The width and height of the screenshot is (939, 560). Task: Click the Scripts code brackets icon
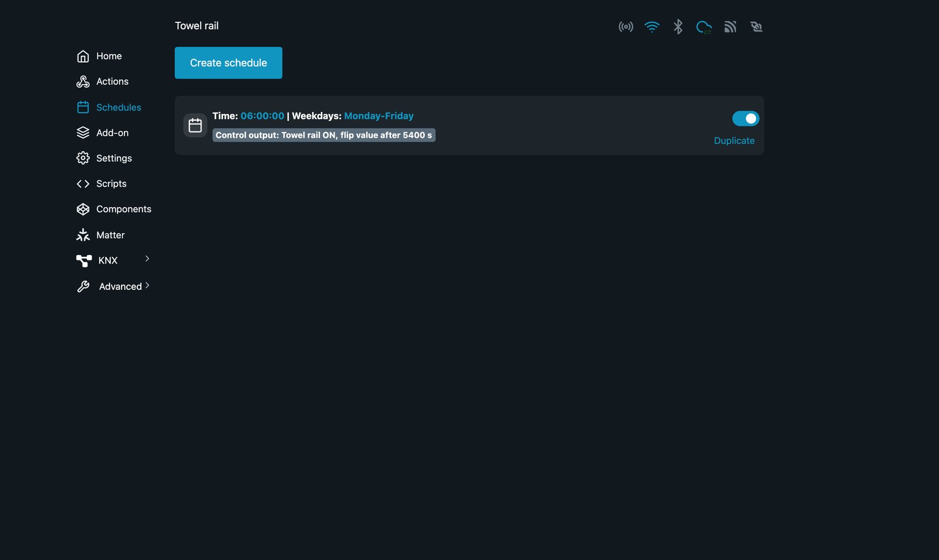click(83, 184)
